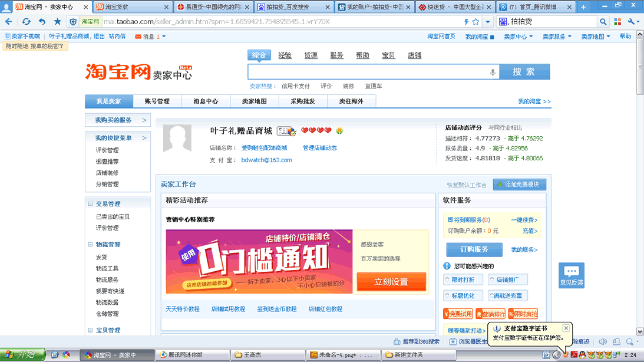Open the 意见反馈 feedback chat icon
644x362 pixels.
click(x=571, y=275)
